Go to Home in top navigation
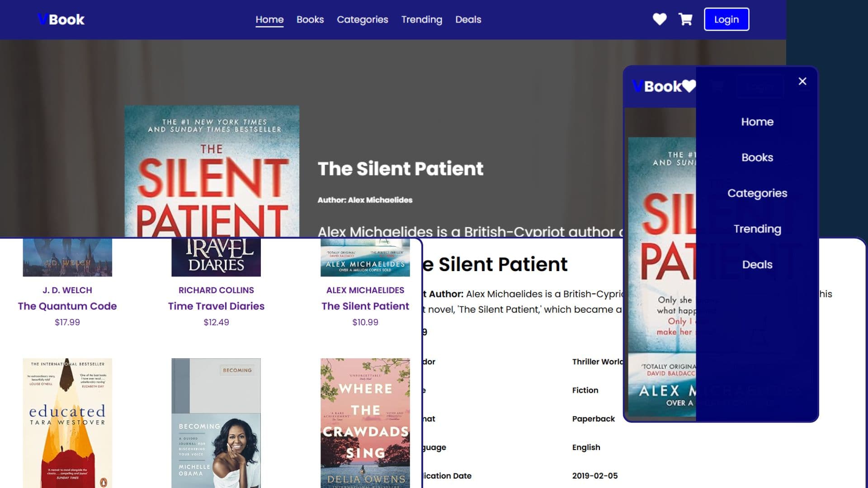868x488 pixels. point(269,19)
